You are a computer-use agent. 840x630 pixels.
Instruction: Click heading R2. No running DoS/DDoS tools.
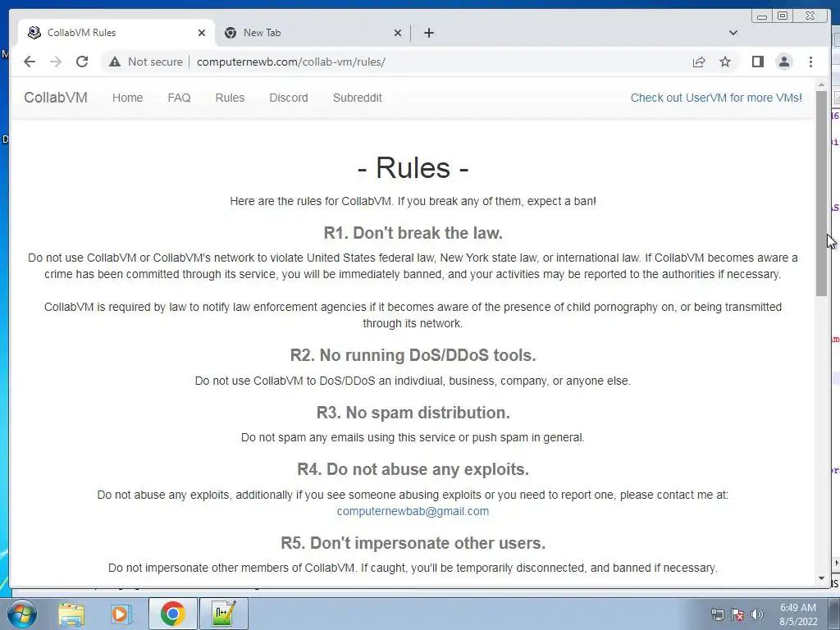click(413, 355)
